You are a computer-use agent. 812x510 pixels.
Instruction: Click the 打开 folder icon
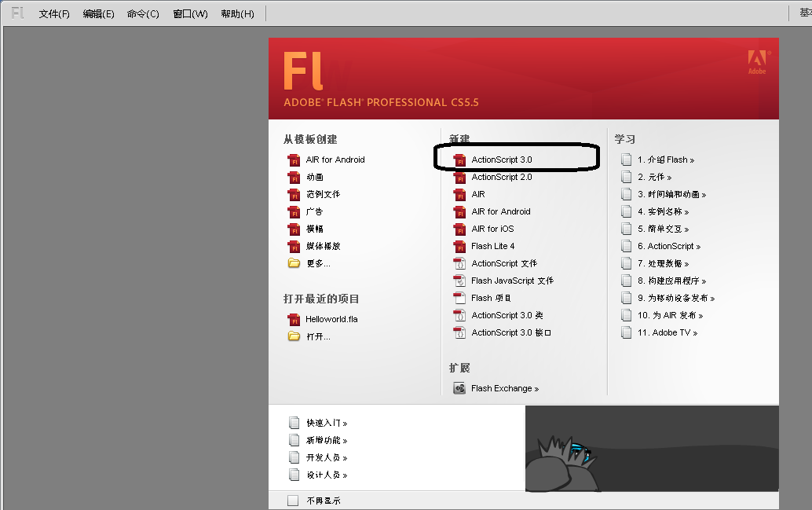pos(294,336)
